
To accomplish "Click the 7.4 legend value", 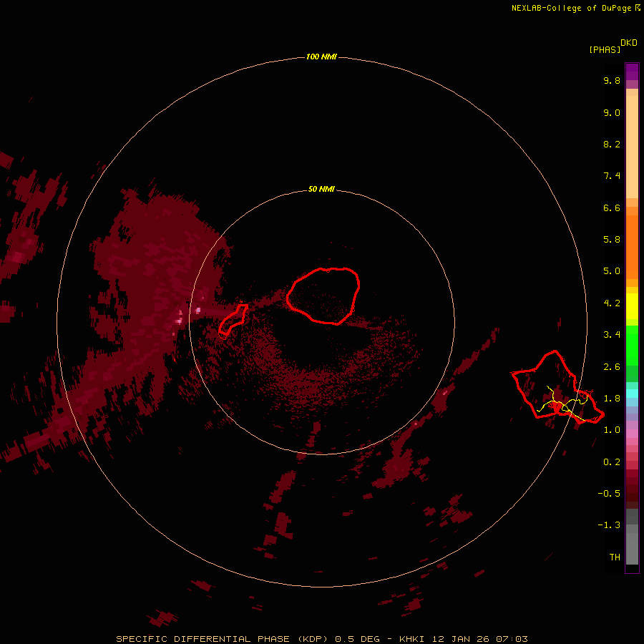I will pyautogui.click(x=612, y=176).
